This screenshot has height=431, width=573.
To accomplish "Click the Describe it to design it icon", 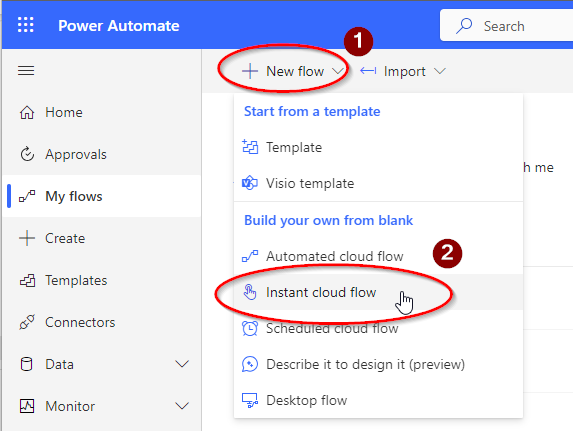I will (x=250, y=364).
